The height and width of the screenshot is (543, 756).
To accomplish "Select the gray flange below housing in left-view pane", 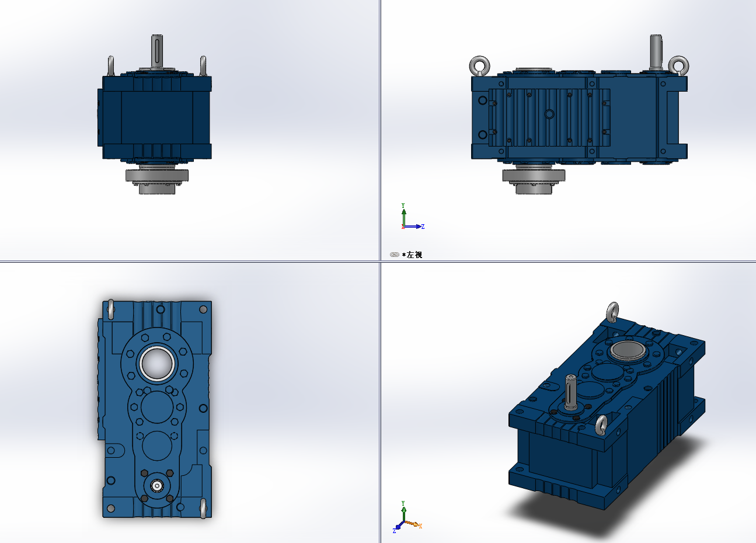I will [x=534, y=175].
